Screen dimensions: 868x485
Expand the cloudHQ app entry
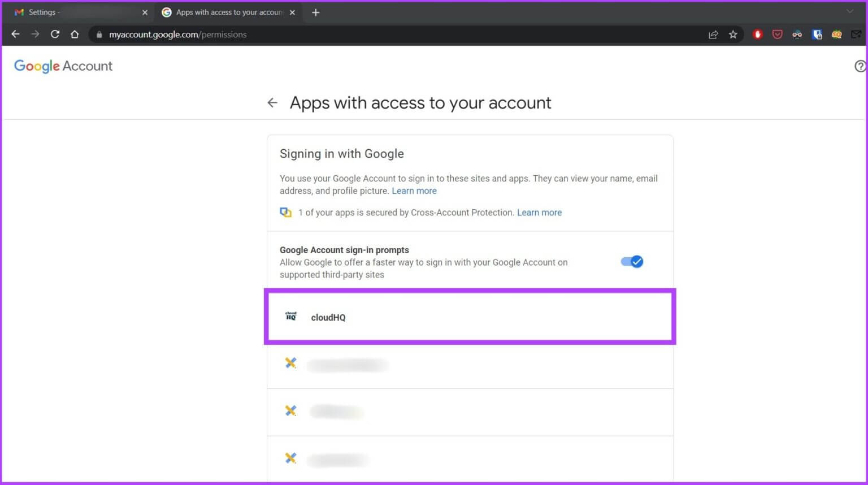[470, 317]
